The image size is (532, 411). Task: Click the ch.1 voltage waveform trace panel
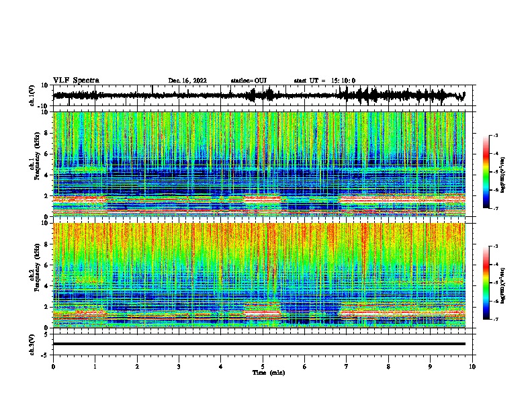coord(263,95)
